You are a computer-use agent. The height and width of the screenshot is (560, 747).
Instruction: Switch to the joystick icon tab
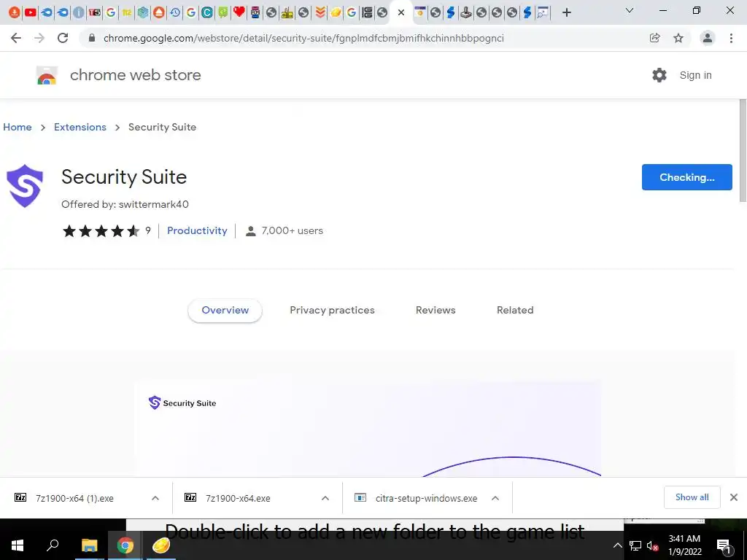(x=466, y=12)
